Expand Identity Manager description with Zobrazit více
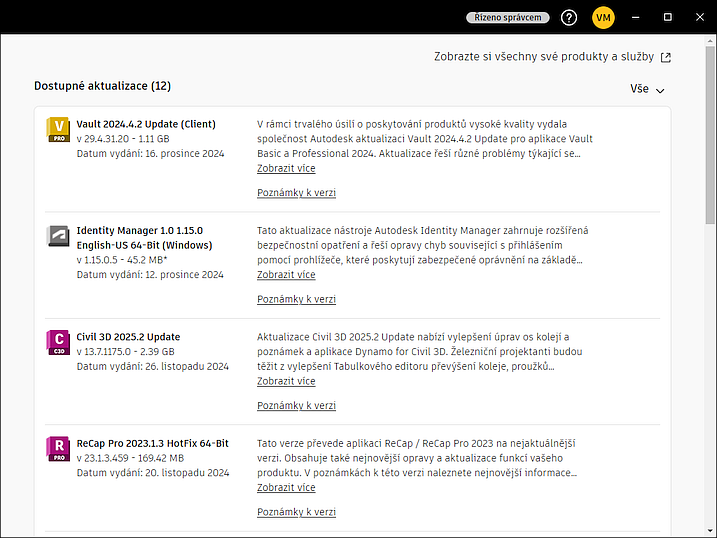The width and height of the screenshot is (717, 538). (x=286, y=275)
